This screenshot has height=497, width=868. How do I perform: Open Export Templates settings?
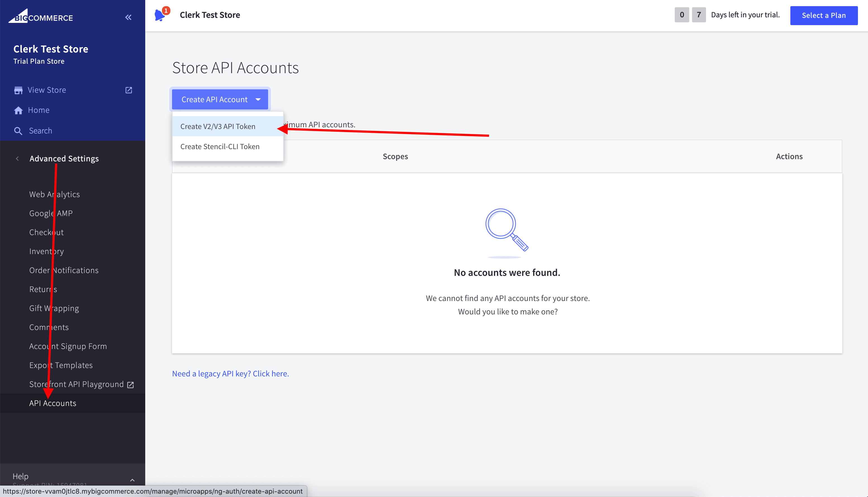[61, 365]
